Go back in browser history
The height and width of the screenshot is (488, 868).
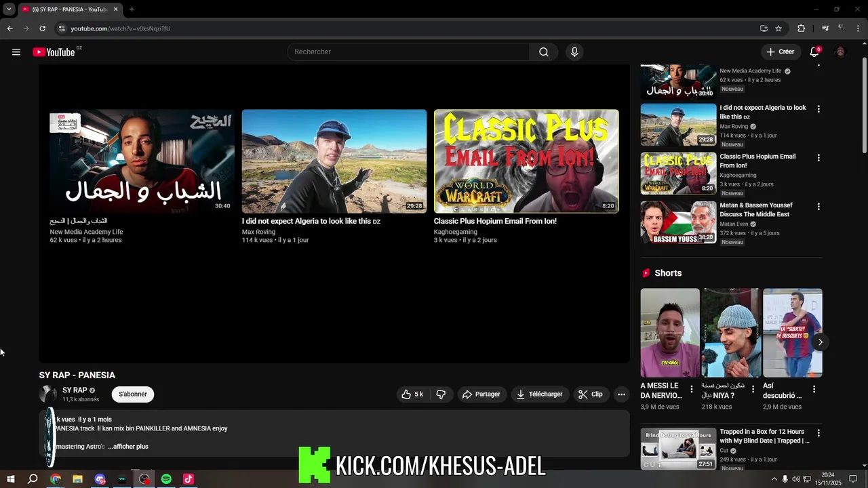click(9, 28)
